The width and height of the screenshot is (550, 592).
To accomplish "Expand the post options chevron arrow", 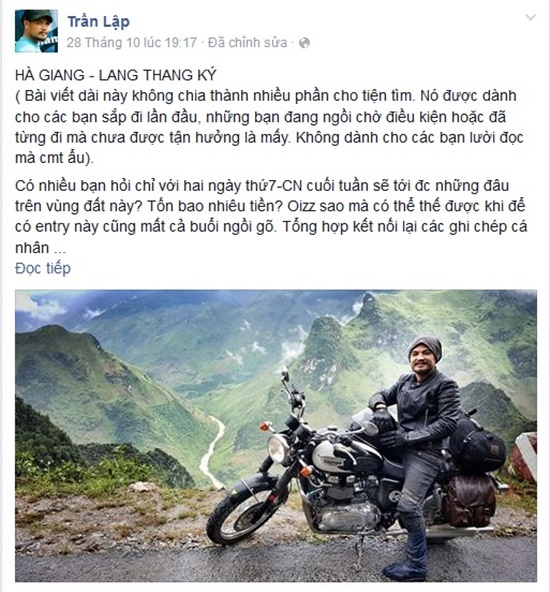I will (x=530, y=17).
